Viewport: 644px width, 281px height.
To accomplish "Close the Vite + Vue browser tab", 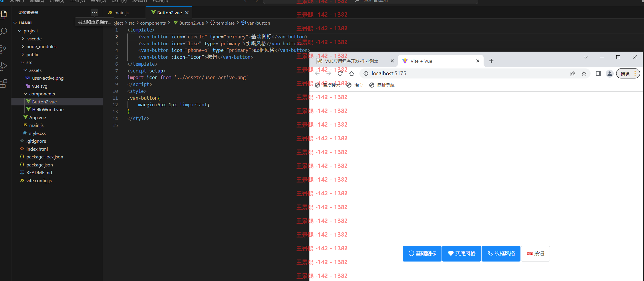I will click(x=478, y=61).
